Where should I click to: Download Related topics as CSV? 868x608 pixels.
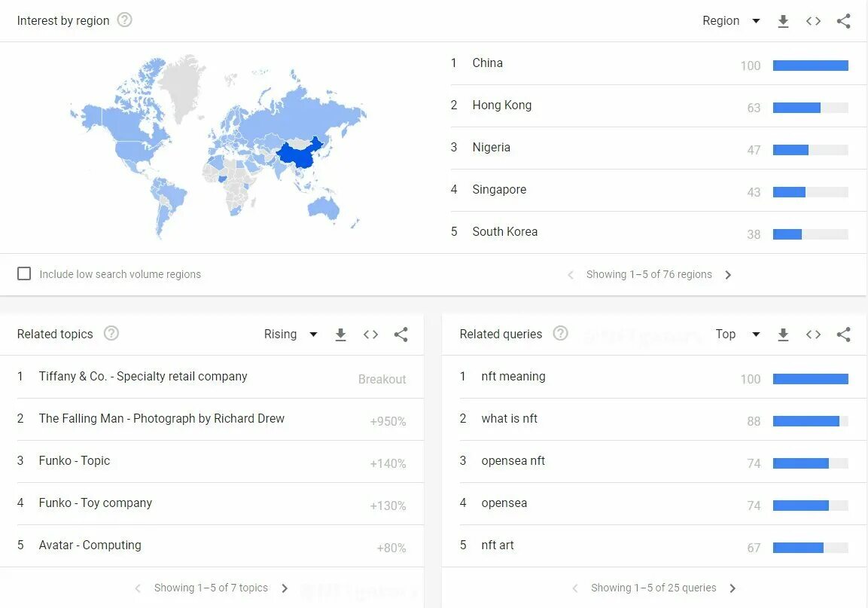(340, 335)
